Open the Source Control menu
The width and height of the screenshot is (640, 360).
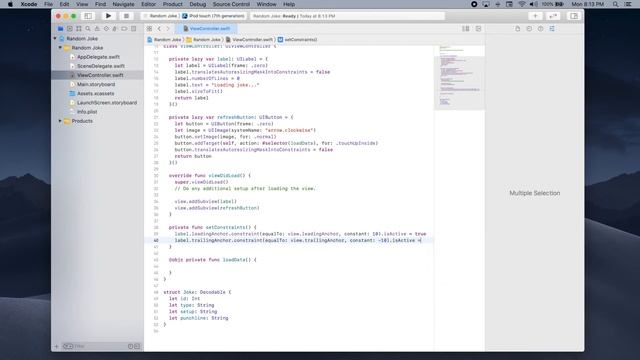[x=231, y=4]
